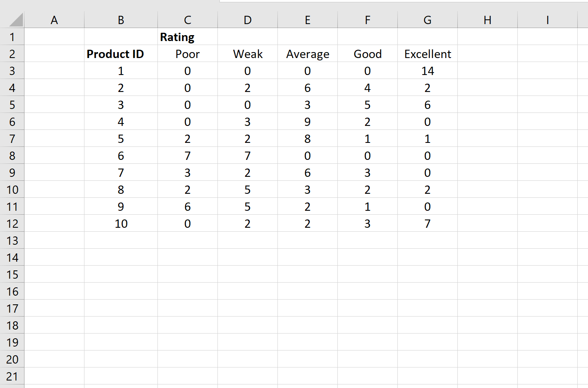Image resolution: width=588 pixels, height=388 pixels.
Task: Click the cell containing 8 in Average column
Action: click(307, 139)
